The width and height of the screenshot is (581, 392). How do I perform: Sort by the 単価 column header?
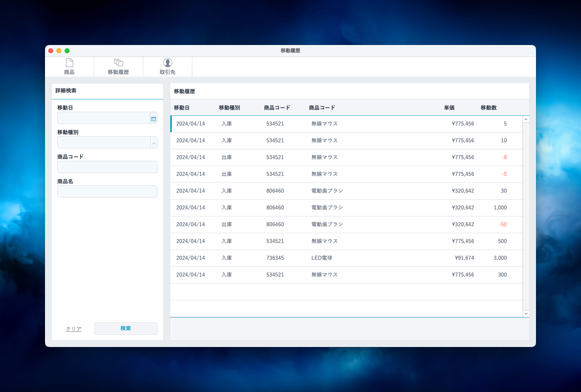click(x=449, y=107)
